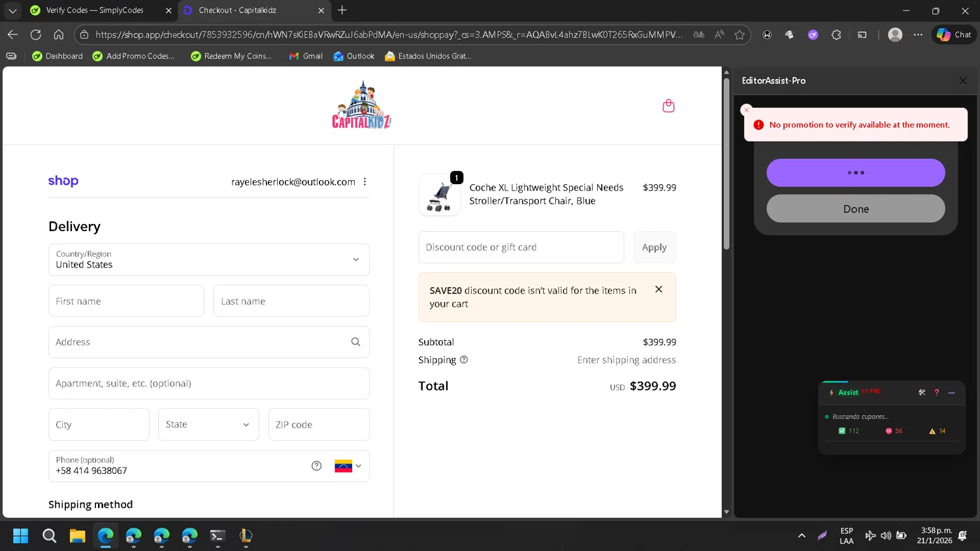The height and width of the screenshot is (551, 980).
Task: Focus the City field
Action: (x=99, y=424)
